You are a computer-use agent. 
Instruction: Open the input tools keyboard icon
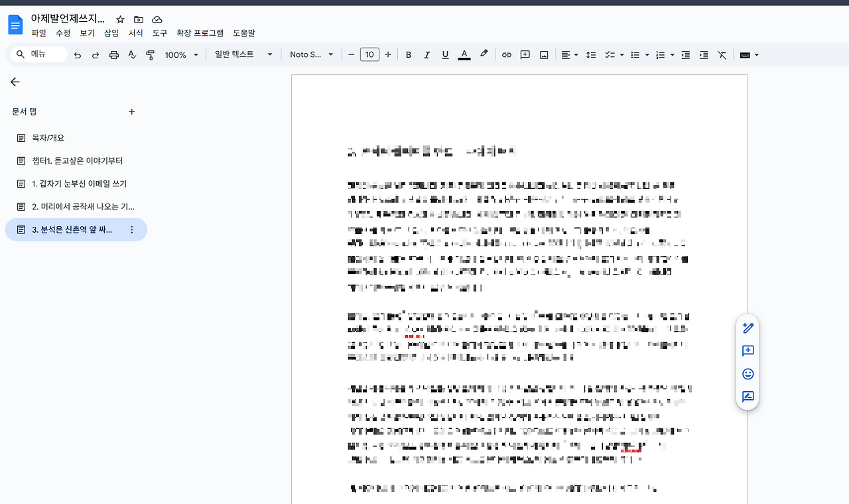(745, 55)
